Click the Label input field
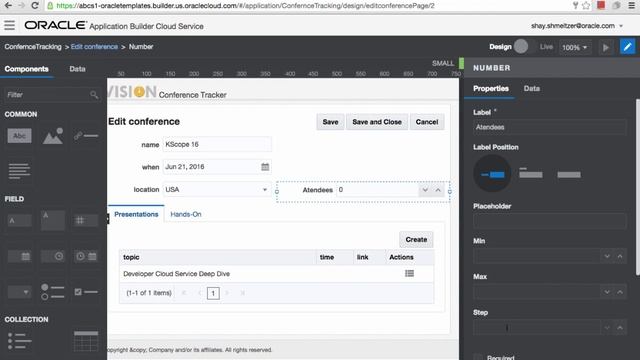This screenshot has width=640, height=360. pos(549,127)
